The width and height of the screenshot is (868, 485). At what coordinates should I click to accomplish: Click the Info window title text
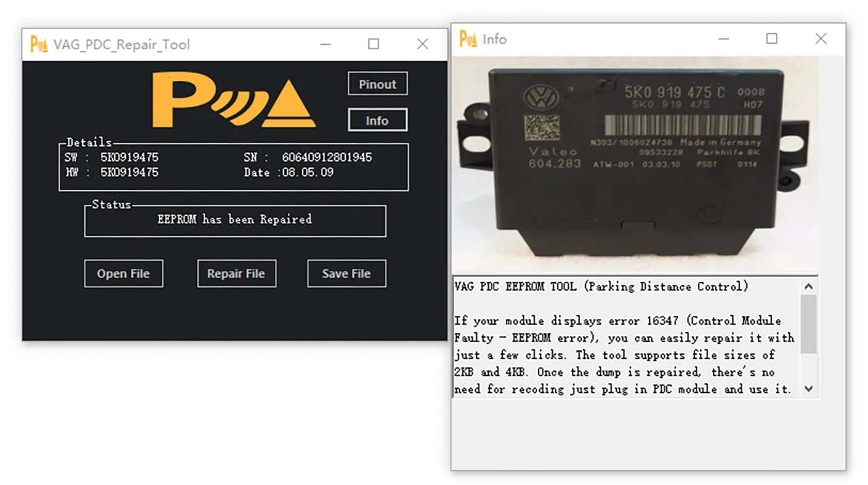[494, 39]
